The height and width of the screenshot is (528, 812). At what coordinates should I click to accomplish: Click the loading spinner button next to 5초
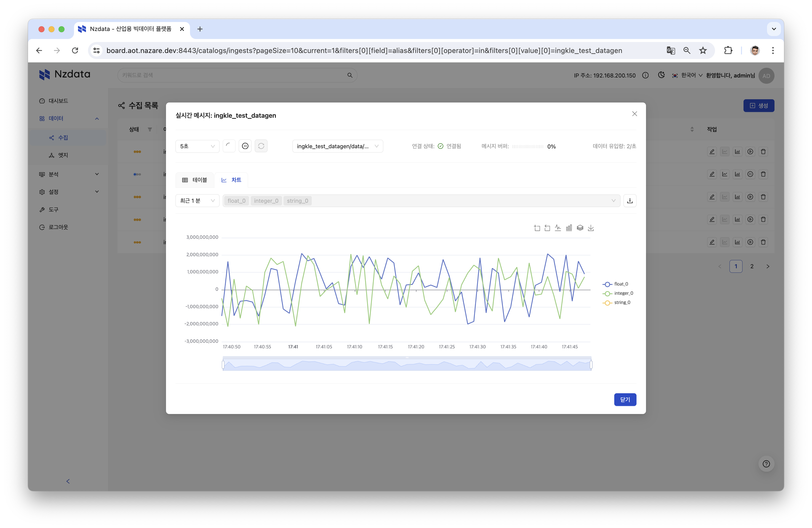229,146
